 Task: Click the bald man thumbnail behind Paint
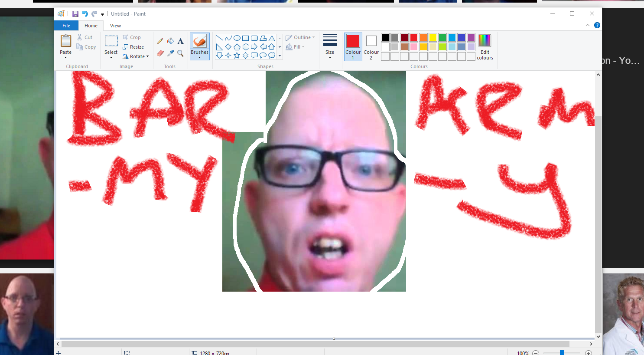point(27,314)
